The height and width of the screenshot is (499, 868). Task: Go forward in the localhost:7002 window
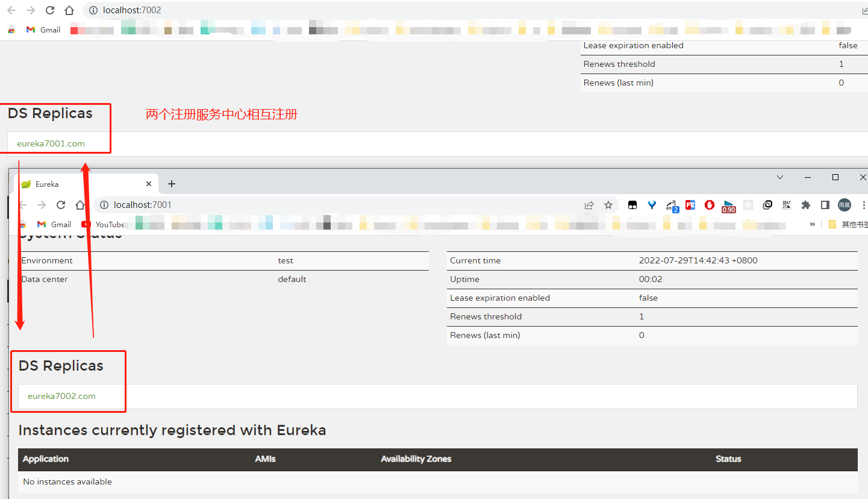pos(31,10)
